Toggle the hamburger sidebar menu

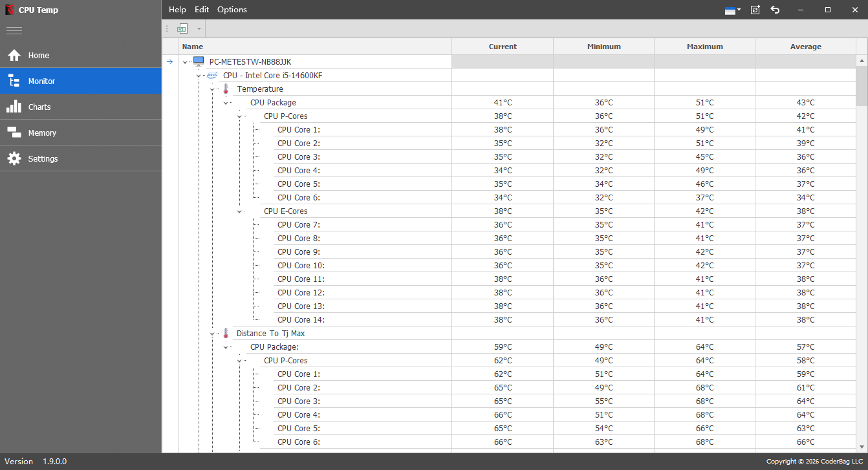(x=14, y=30)
